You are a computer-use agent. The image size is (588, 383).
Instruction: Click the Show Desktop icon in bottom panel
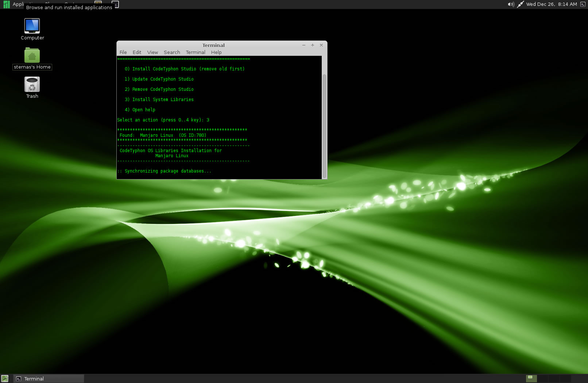coord(5,379)
